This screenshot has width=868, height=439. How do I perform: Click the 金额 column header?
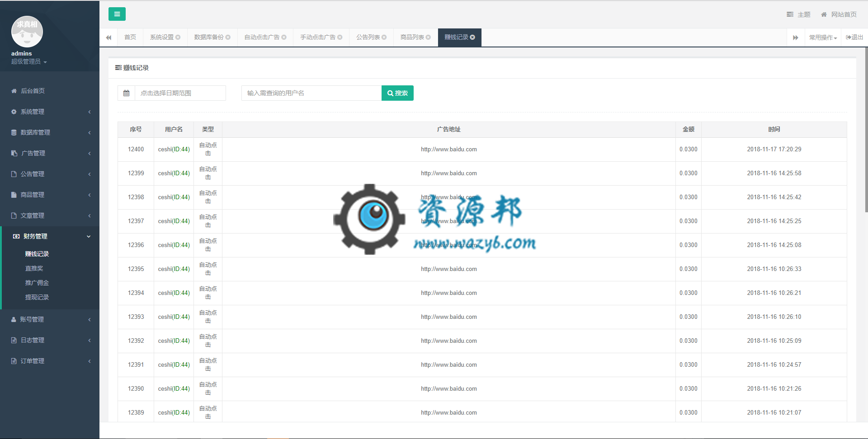pyautogui.click(x=688, y=129)
